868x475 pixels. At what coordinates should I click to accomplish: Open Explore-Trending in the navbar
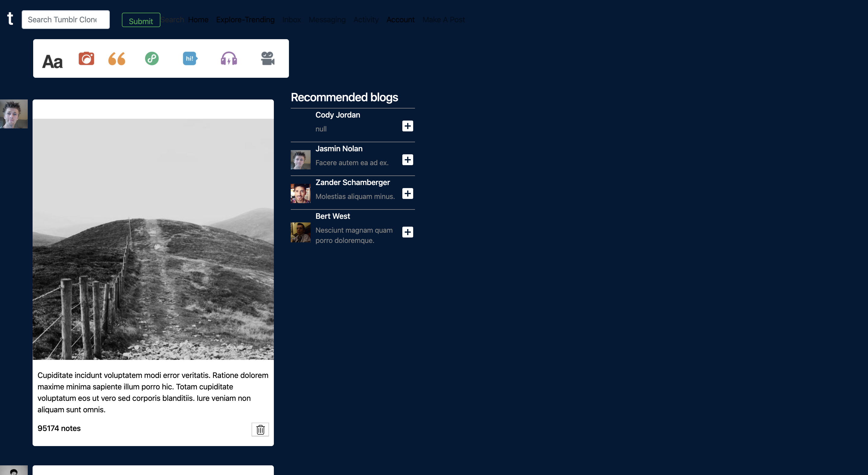tap(245, 20)
